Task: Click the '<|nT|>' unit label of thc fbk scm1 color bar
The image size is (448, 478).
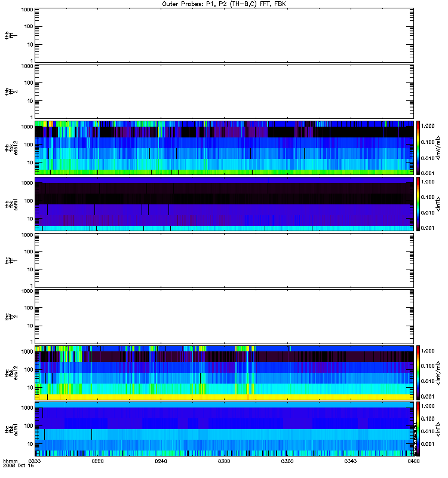Action: pos(438,429)
